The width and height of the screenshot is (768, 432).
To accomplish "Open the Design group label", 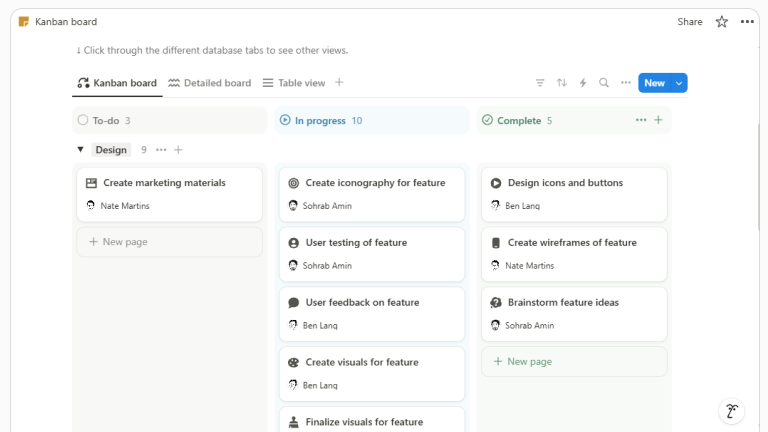I will pos(111,150).
